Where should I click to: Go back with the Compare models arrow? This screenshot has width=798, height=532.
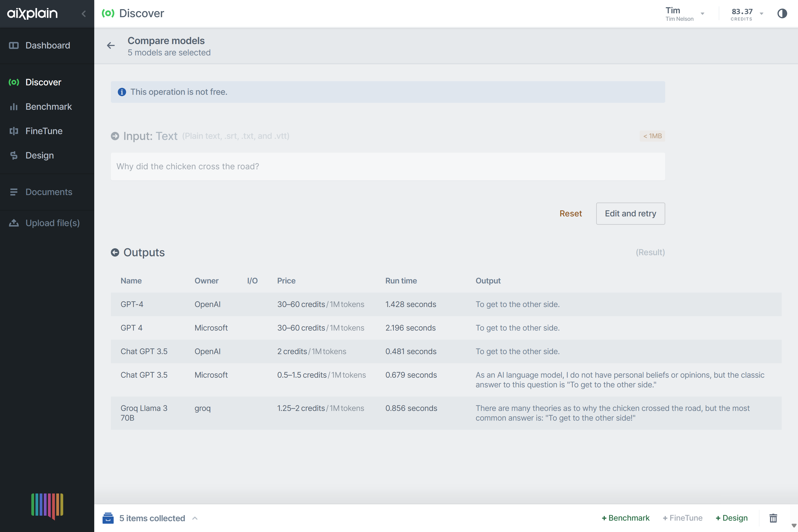(111, 45)
